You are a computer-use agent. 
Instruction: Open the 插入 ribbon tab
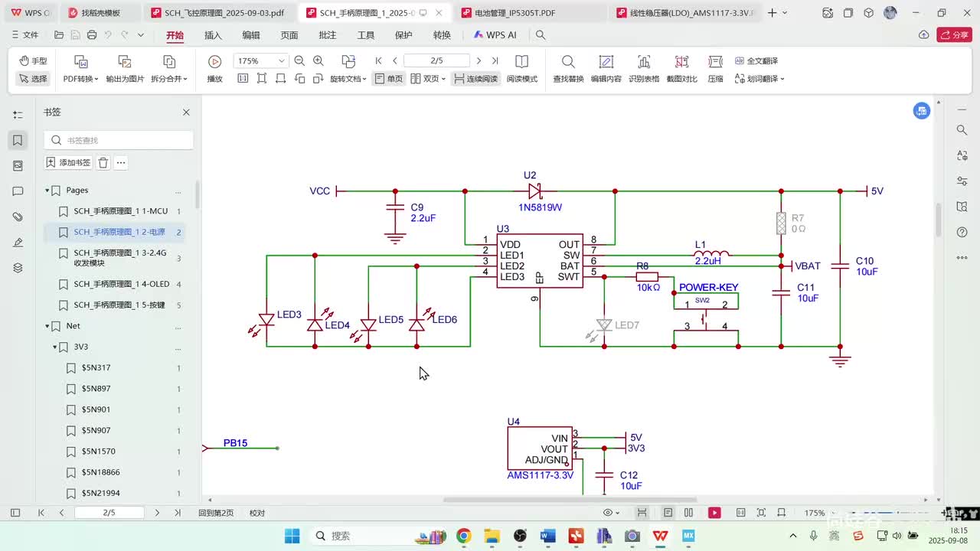[213, 35]
